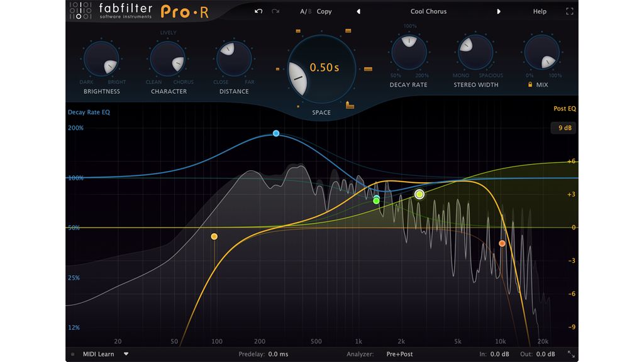This screenshot has width=644, height=362.
Task: Toggle the Post EQ label on the right
Action: 563,108
